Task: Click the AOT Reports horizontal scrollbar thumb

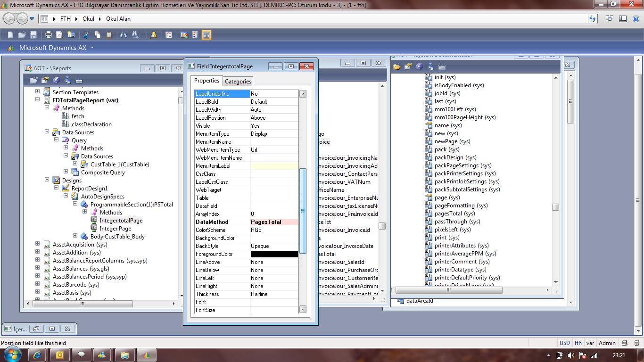Action: (82, 304)
